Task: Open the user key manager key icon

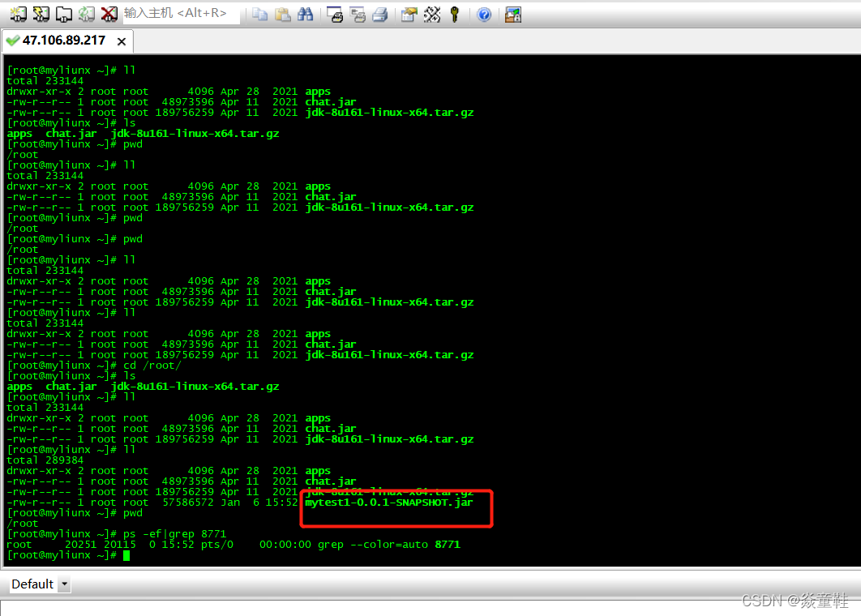Action: coord(454,14)
